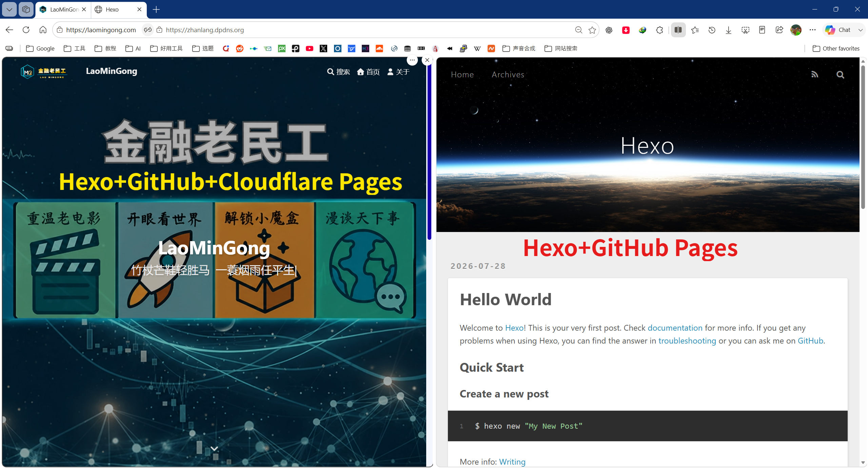Go back to previous page
Viewport: 868px width, 468px height.
pos(9,30)
